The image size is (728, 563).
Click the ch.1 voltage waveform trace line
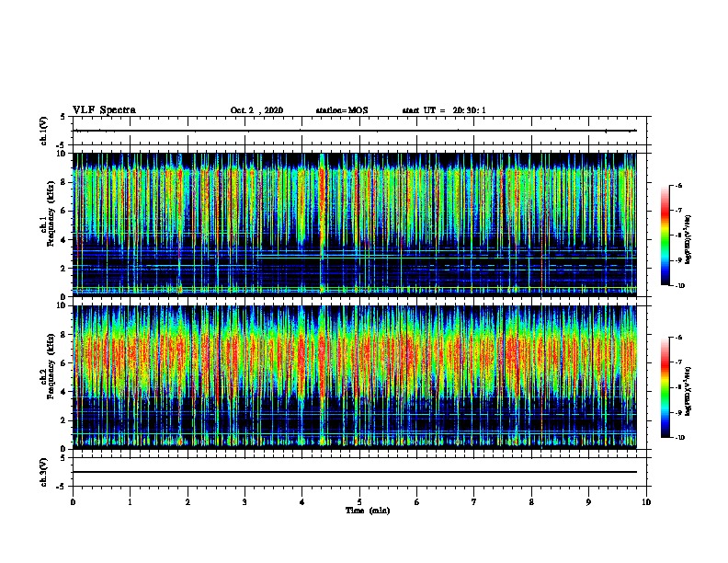(x=355, y=131)
